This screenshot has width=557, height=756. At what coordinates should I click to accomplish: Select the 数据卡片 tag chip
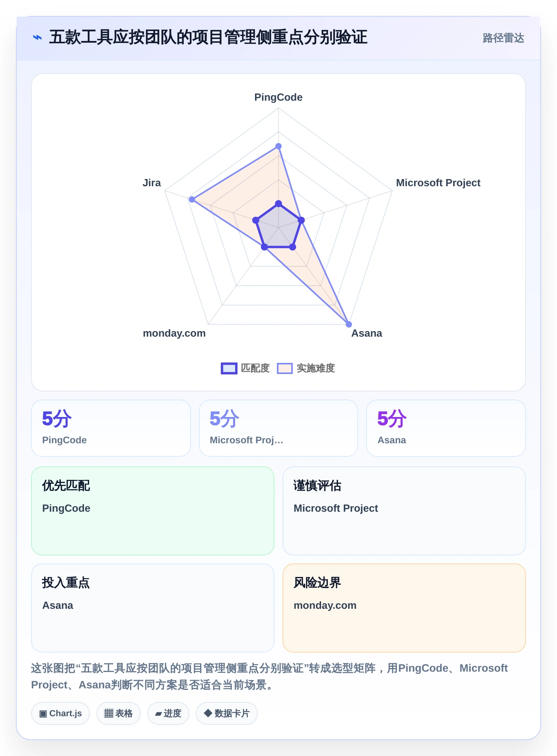[x=227, y=713]
